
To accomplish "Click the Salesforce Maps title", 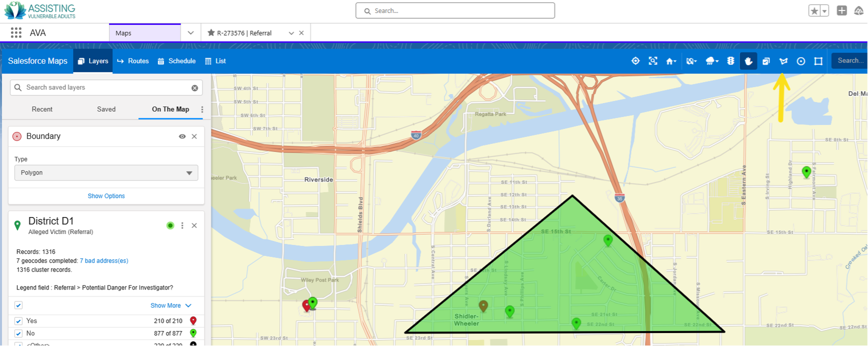I will (x=37, y=61).
